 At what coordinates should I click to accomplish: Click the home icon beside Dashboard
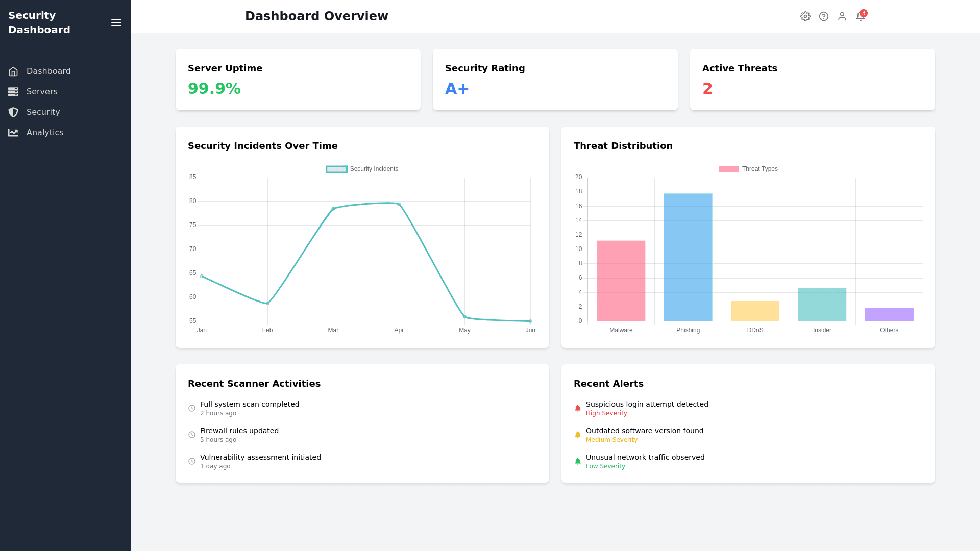[x=13, y=71]
